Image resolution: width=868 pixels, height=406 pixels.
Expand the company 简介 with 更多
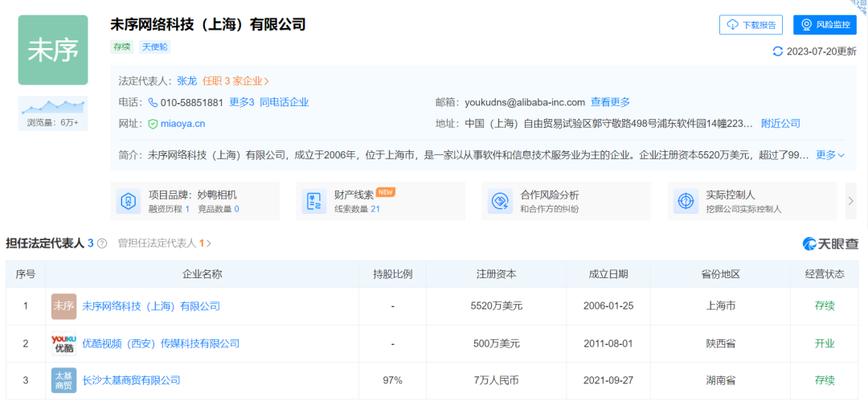coord(830,155)
